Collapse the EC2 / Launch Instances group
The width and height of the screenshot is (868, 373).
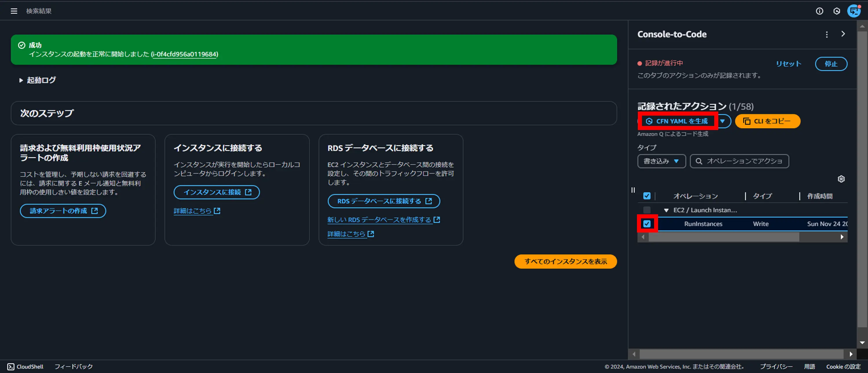pyautogui.click(x=666, y=210)
